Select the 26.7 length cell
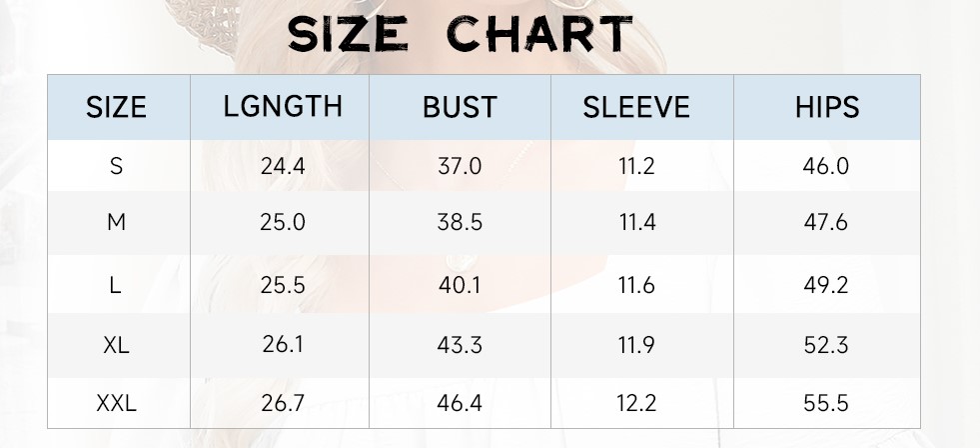Screen dimensions: 980x448 click(x=283, y=404)
